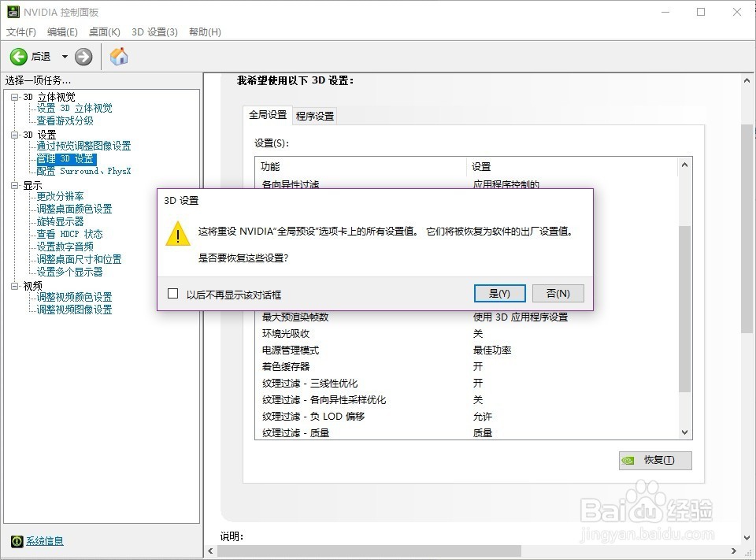Click the settings list scrollbar thumb
This screenshot has width=756, height=560.
tap(684, 309)
